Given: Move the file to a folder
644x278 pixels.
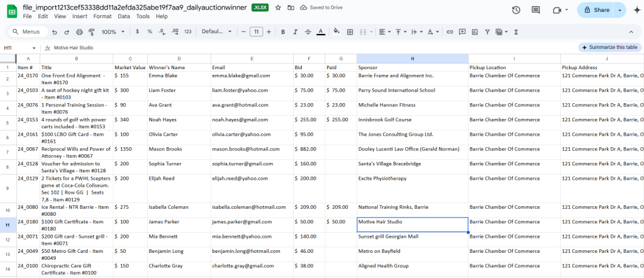Looking at the screenshot, I should (291, 8).
